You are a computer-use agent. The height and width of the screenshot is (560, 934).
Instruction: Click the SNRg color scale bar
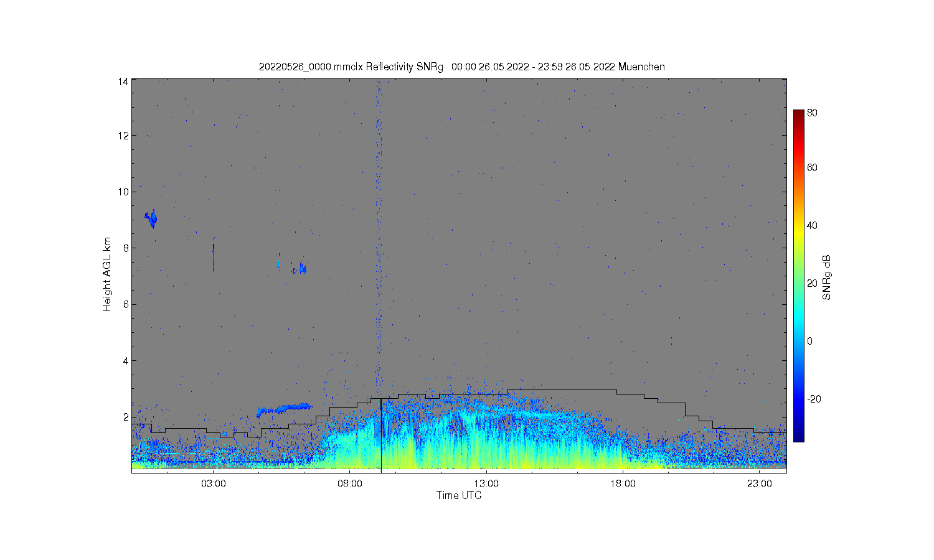[x=799, y=276]
